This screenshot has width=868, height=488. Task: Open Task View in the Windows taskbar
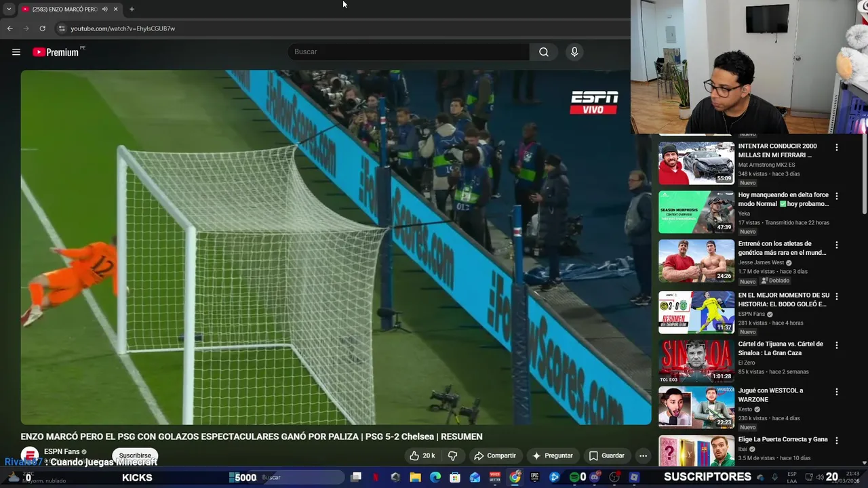pos(356,477)
